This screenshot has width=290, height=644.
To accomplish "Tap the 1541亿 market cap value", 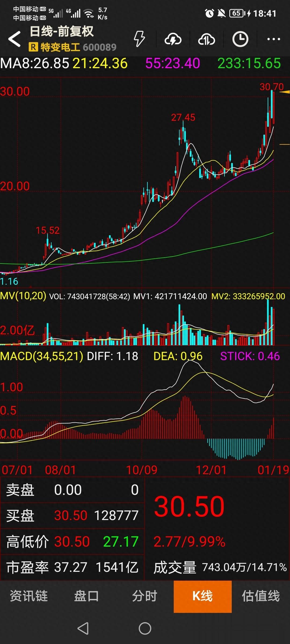I will [117, 567].
